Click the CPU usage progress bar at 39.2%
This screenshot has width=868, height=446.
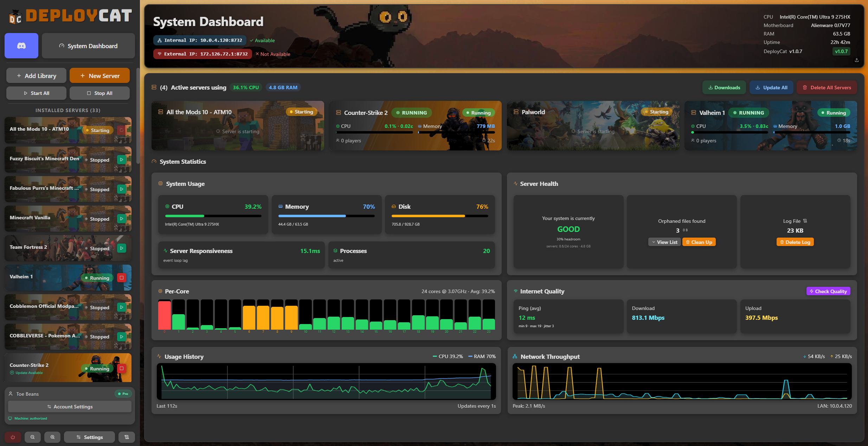[x=213, y=216]
